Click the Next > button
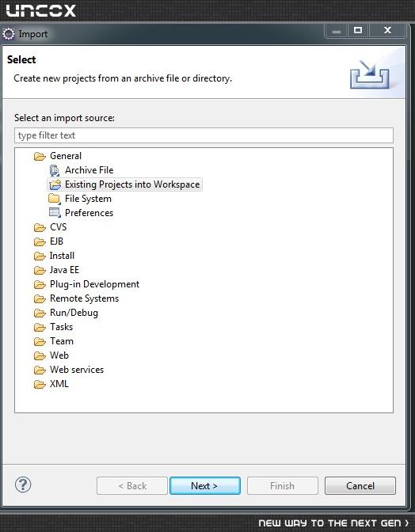Screen dimensions: 415x532 (205, 485)
